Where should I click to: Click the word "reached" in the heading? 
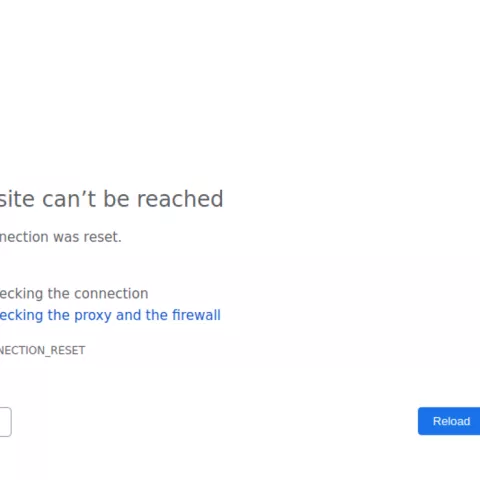(x=180, y=199)
